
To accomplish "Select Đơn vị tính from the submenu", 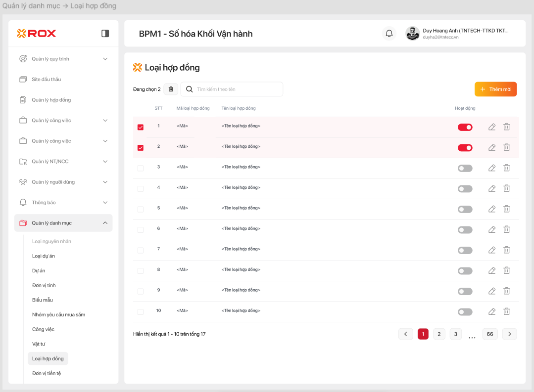I will (44, 285).
